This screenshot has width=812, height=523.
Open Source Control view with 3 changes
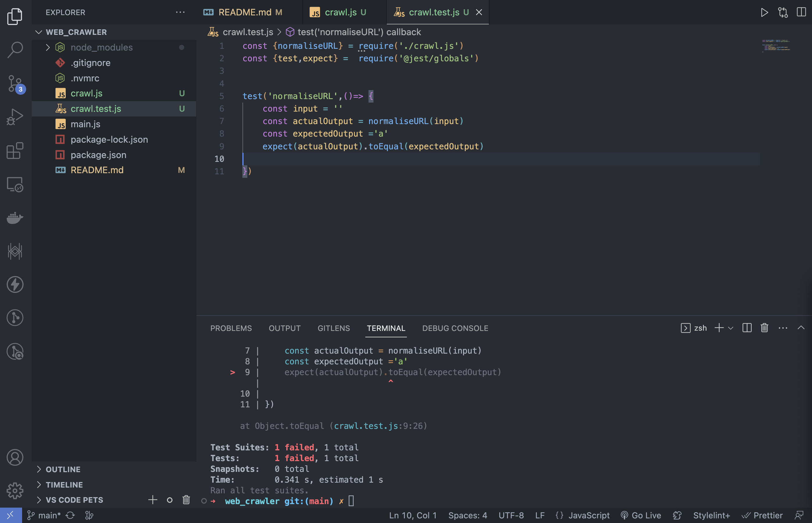tap(15, 83)
